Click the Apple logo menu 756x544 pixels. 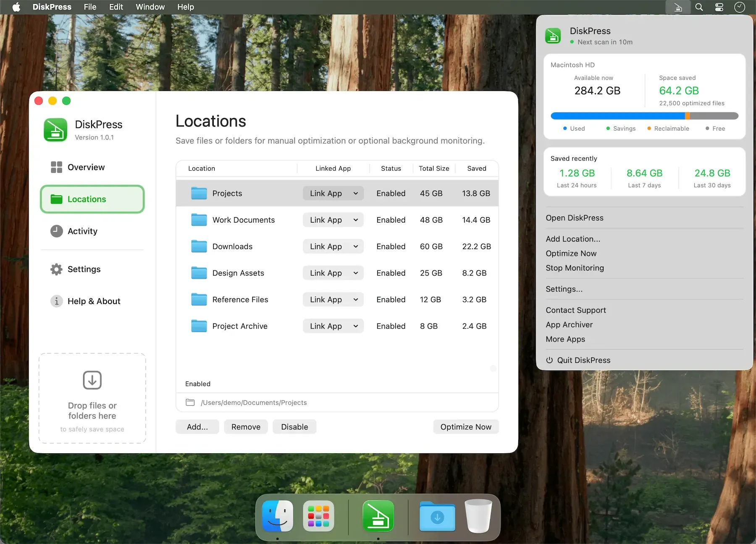(x=16, y=7)
